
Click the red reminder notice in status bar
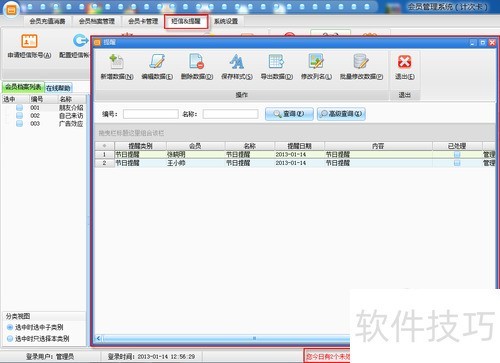pos(327,356)
